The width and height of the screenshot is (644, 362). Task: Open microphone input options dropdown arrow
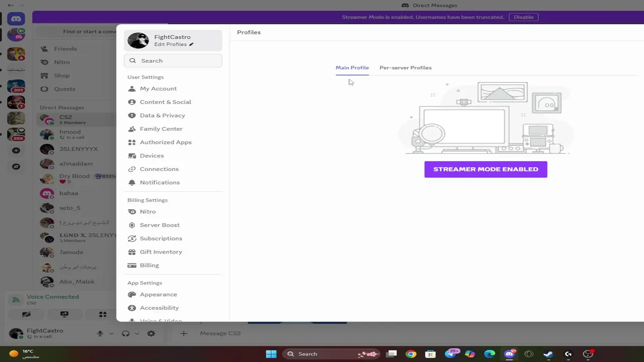pos(111,333)
